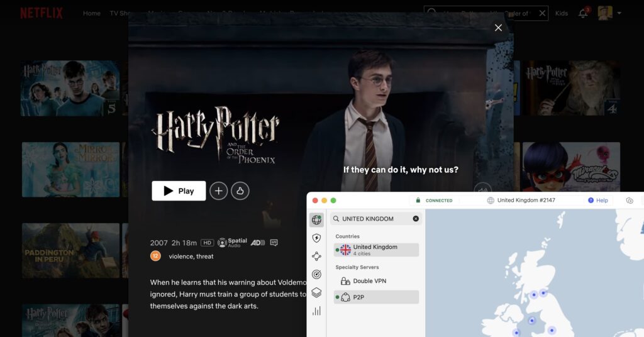Click the 'Countries' heading

(347, 236)
